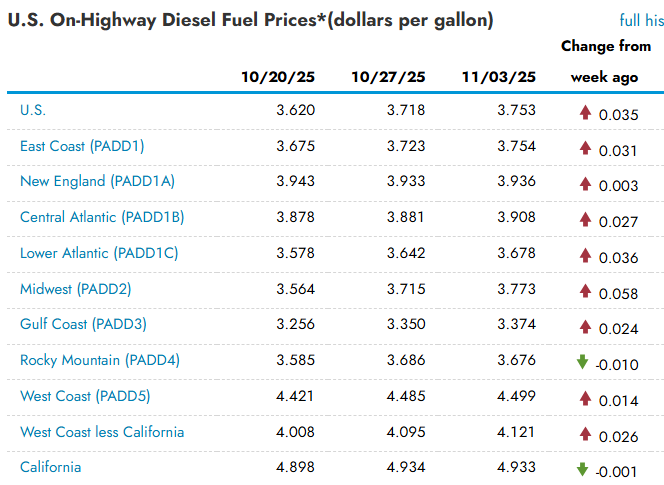Image resolution: width=664 pixels, height=485 pixels.
Task: Select Gulf Coast (PADD3) link
Action: click(83, 324)
